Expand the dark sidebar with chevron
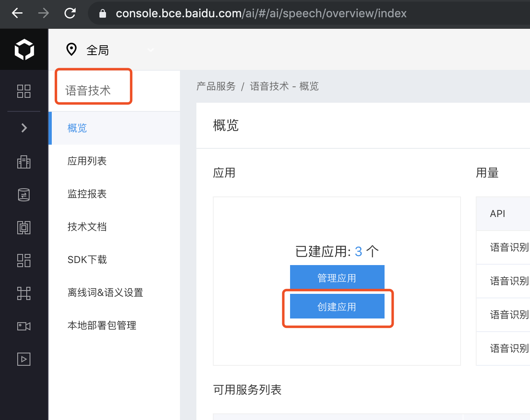 click(x=24, y=128)
